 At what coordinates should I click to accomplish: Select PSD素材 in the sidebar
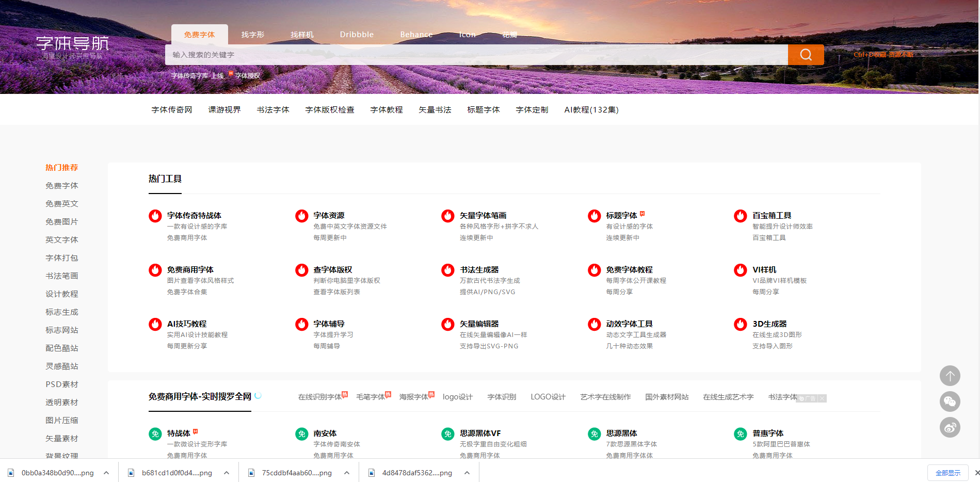point(62,384)
